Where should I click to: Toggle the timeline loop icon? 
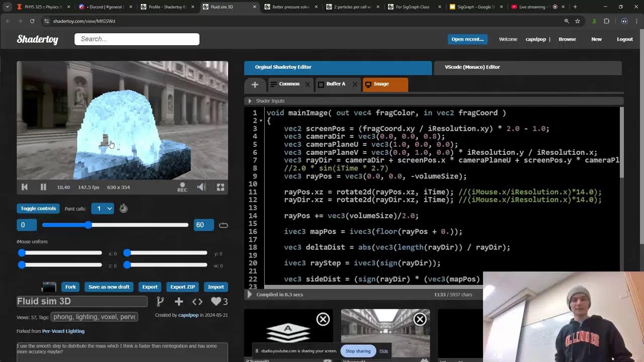(x=223, y=225)
